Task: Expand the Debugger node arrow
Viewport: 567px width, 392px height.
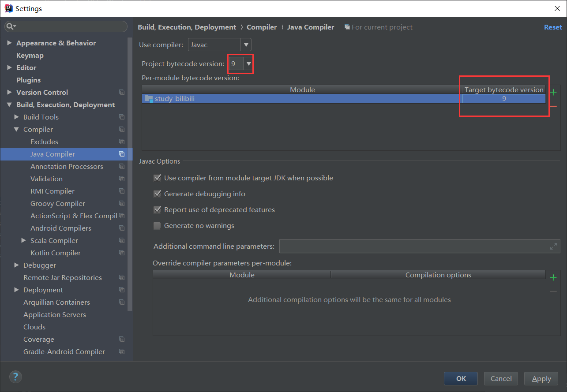Action: [16, 265]
